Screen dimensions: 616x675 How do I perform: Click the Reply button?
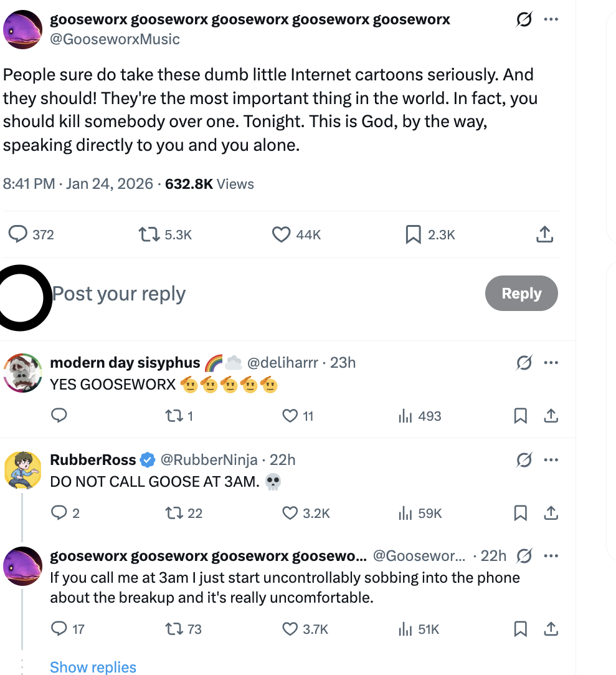click(521, 293)
